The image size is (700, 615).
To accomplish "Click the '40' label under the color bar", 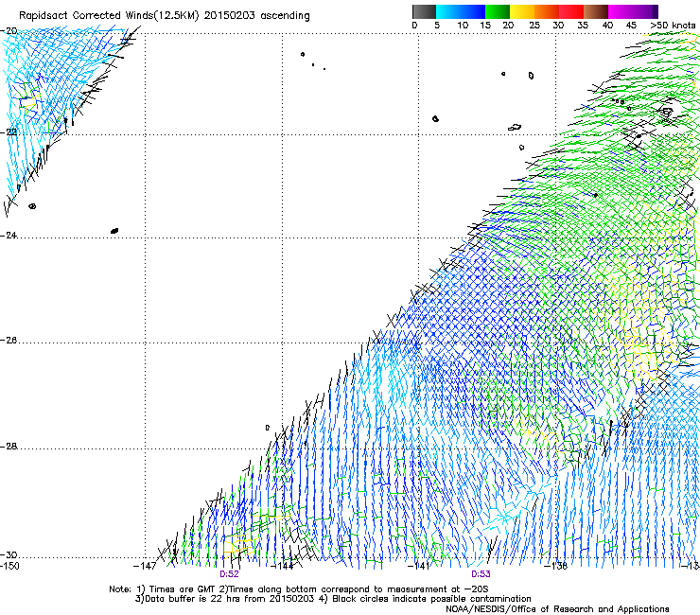I will [607, 26].
